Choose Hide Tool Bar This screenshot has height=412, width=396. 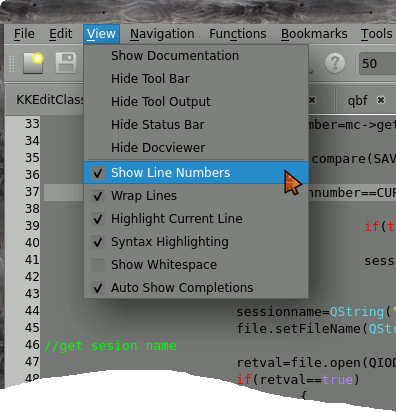point(196,79)
